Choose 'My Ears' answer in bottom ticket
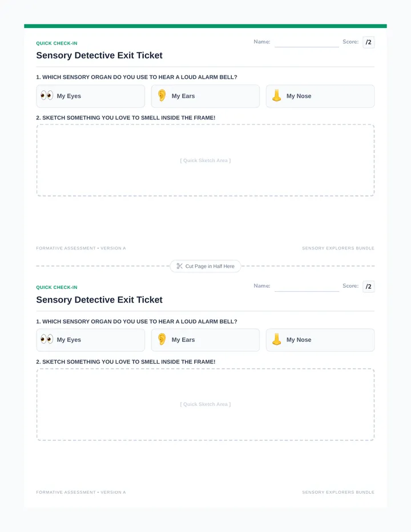Image resolution: width=411 pixels, height=532 pixels. [205, 340]
